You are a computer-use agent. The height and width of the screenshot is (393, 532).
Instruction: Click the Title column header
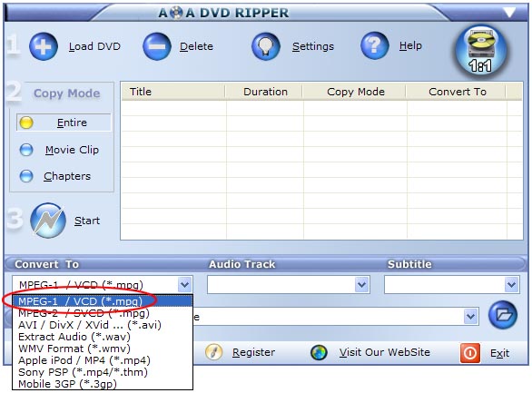point(173,92)
